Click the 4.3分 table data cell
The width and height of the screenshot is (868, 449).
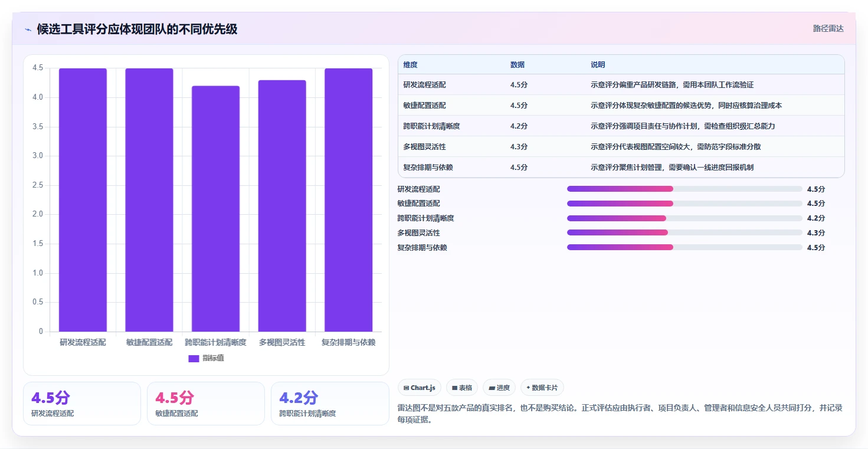pyautogui.click(x=519, y=147)
